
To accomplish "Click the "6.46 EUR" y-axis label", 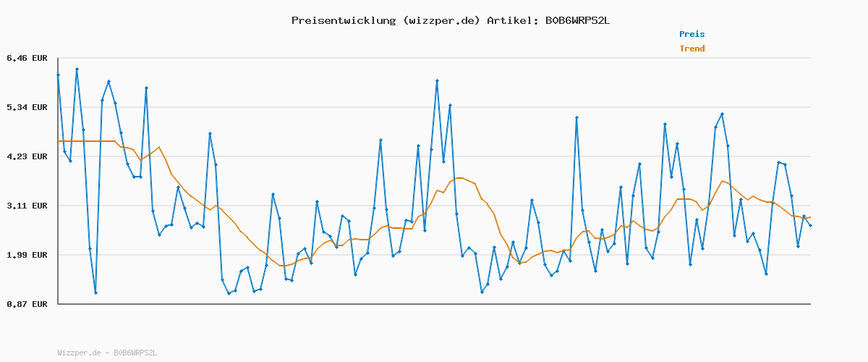I will (27, 58).
